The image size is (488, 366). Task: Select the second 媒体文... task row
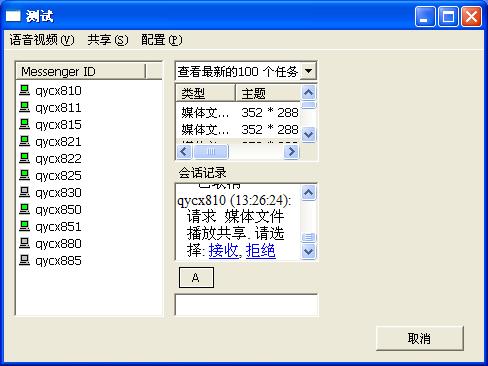point(238,129)
